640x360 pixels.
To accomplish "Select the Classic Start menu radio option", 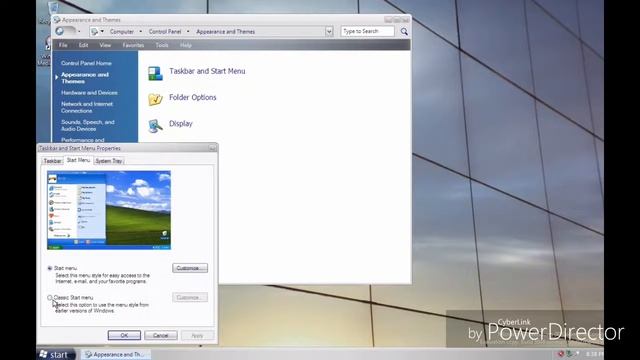I will coord(50,298).
